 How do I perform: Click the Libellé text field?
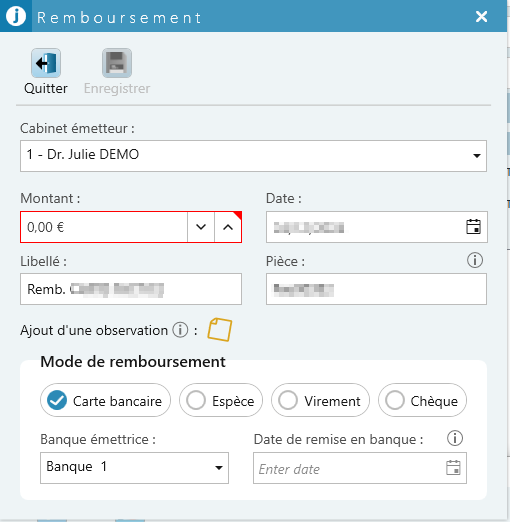point(131,289)
